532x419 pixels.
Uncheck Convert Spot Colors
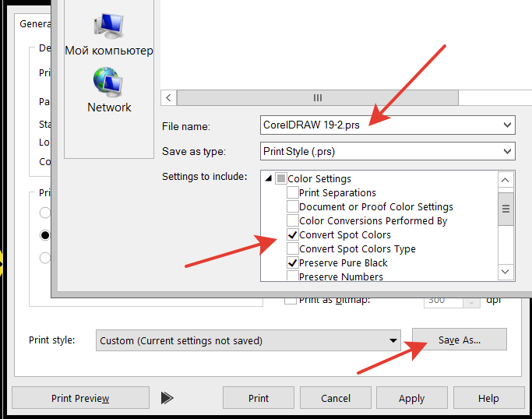(x=292, y=234)
